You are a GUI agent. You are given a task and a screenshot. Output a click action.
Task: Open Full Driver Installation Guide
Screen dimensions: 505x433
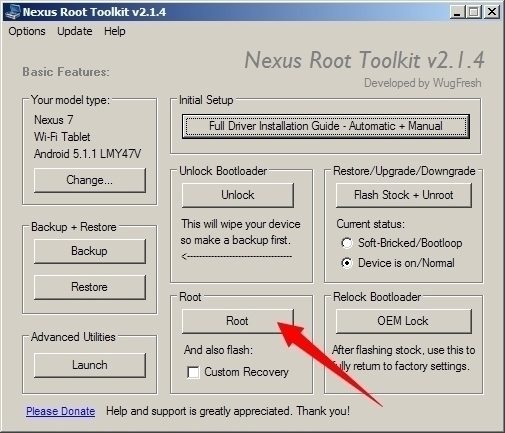point(326,126)
